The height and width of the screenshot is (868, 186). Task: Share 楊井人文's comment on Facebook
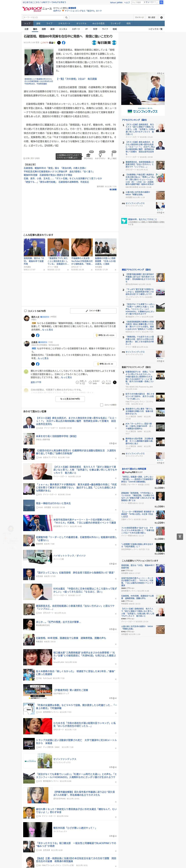[38, 335]
